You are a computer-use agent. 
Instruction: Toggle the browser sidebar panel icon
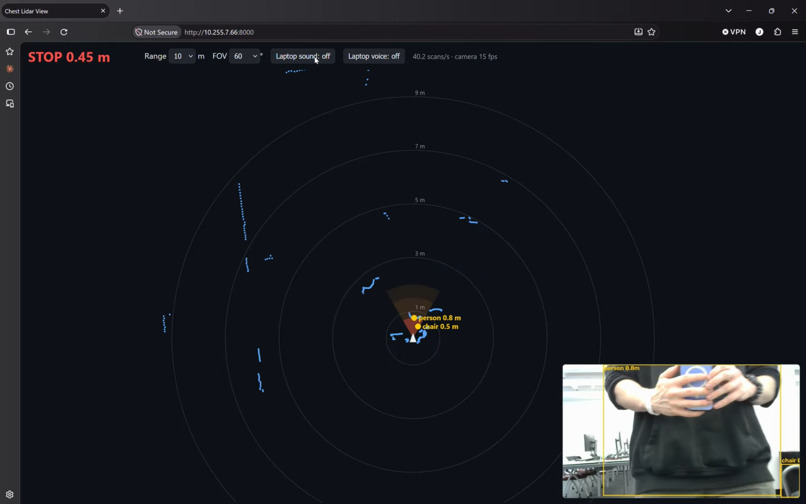11,32
